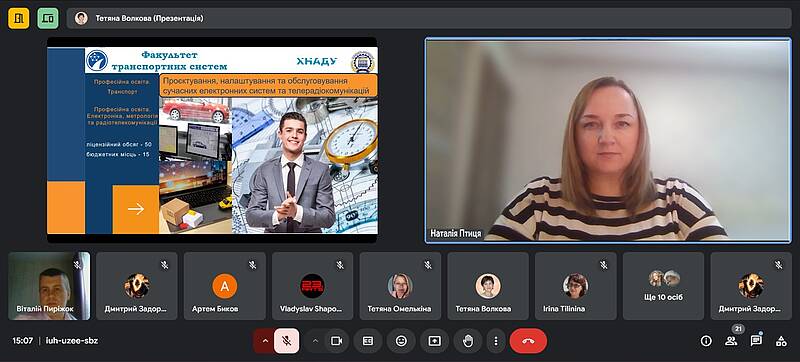Click the meeting code iuh-uzee-sbz
Screen dimensions: 800x362
pos(72,341)
